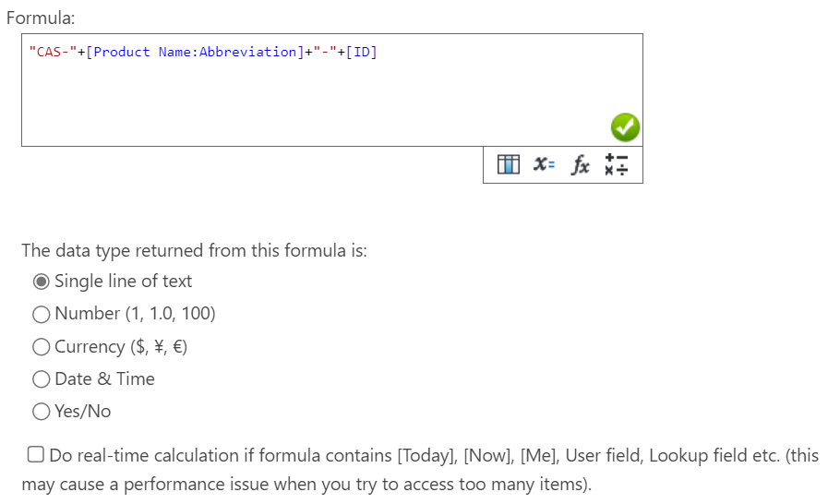
Task: Click the math operators icon
Action: [x=616, y=164]
